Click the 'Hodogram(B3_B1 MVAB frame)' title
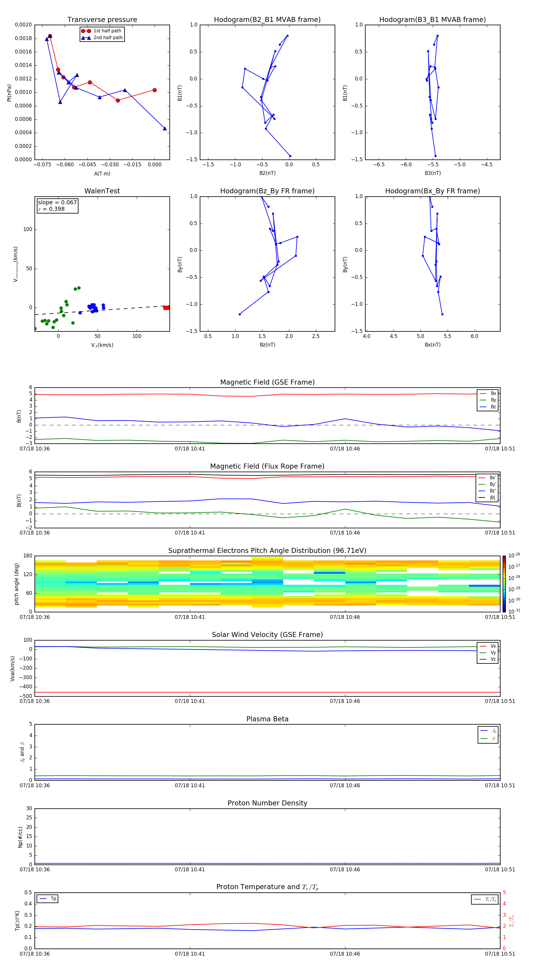The height and width of the screenshot is (980, 535). (x=432, y=20)
